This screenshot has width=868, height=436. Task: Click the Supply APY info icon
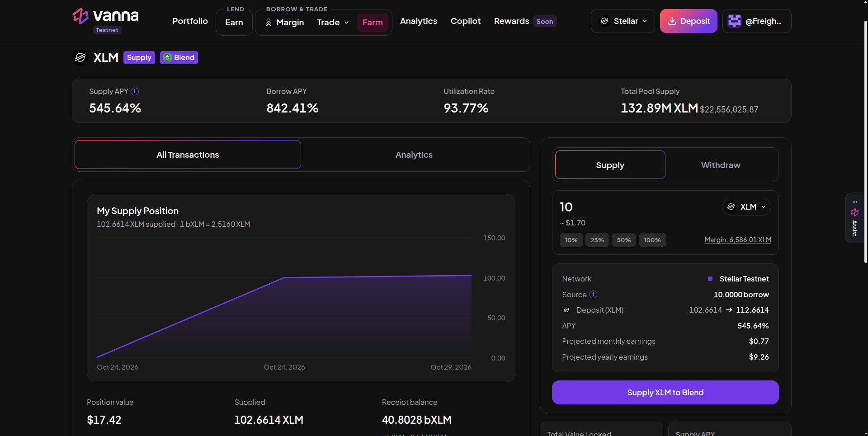[x=135, y=91]
